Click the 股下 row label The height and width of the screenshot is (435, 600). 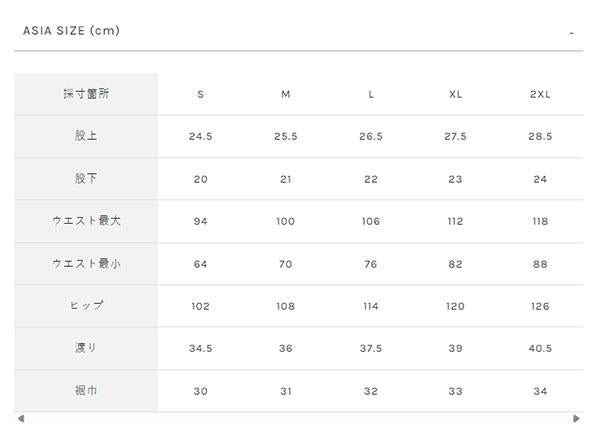pyautogui.click(x=86, y=179)
